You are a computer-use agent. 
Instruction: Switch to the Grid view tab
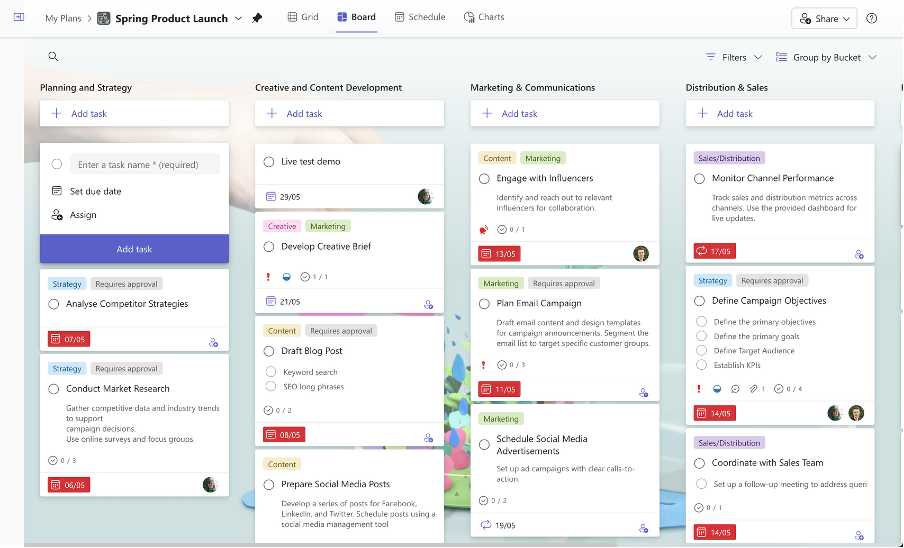pyautogui.click(x=303, y=17)
